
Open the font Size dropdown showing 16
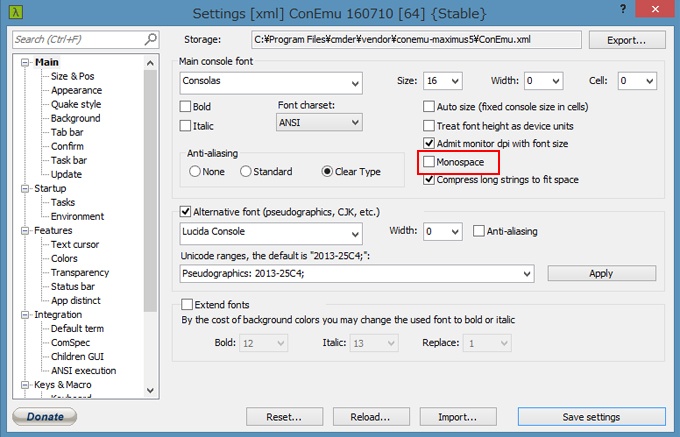coord(443,81)
